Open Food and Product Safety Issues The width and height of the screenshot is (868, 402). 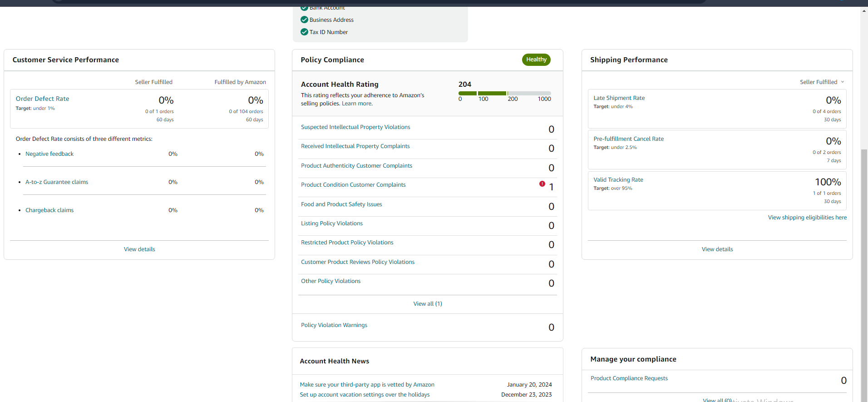[341, 204]
